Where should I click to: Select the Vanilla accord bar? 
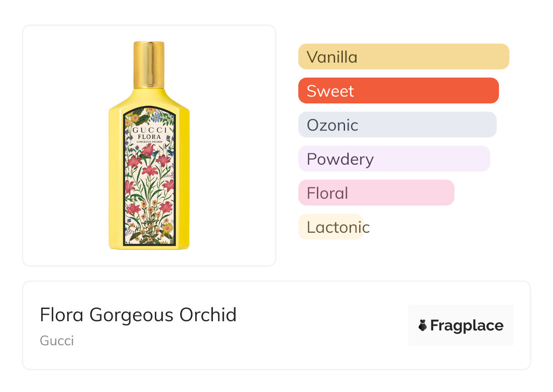click(403, 57)
